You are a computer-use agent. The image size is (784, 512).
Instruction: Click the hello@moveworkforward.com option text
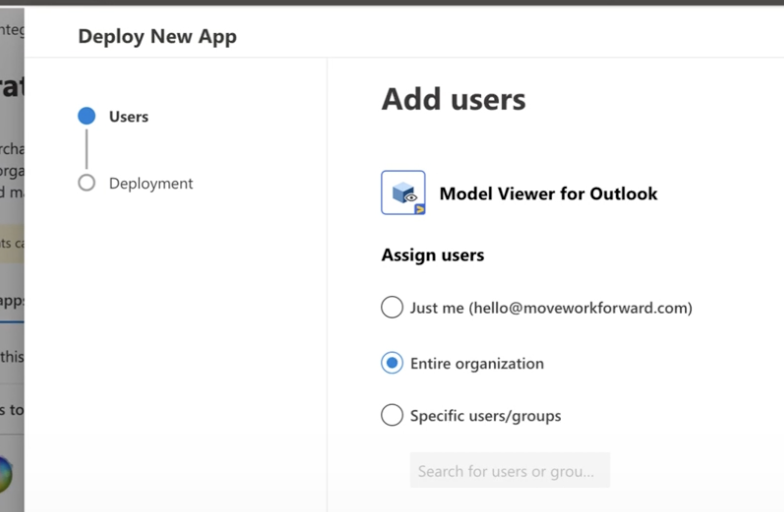click(551, 308)
